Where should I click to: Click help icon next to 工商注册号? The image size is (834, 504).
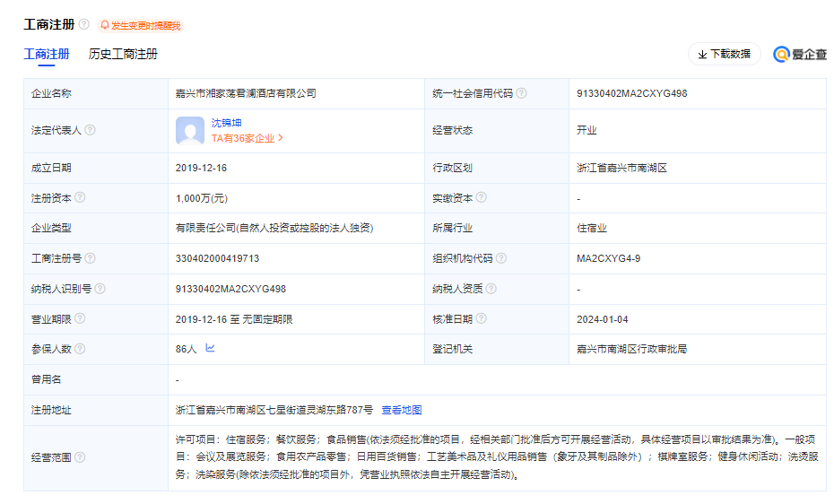point(91,258)
